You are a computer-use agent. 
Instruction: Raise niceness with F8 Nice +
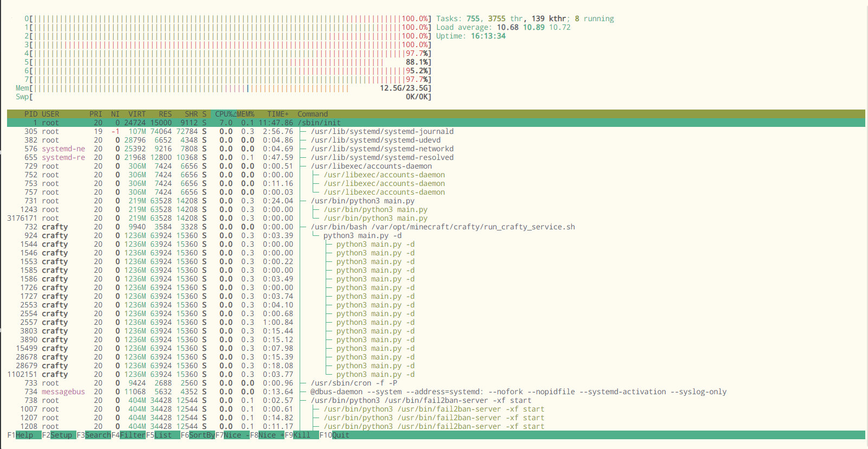point(267,435)
